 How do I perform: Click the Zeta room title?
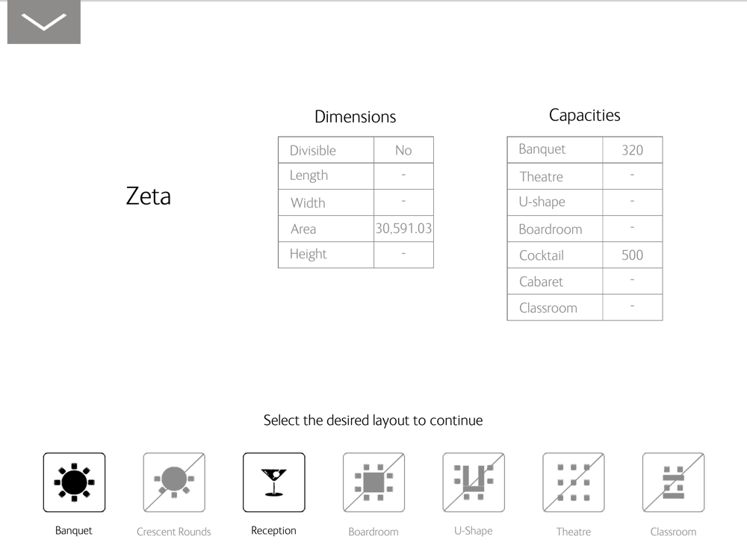pos(148,196)
